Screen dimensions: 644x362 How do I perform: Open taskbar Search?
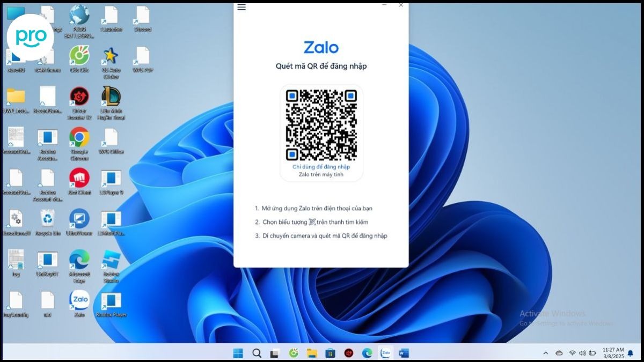[257, 353]
